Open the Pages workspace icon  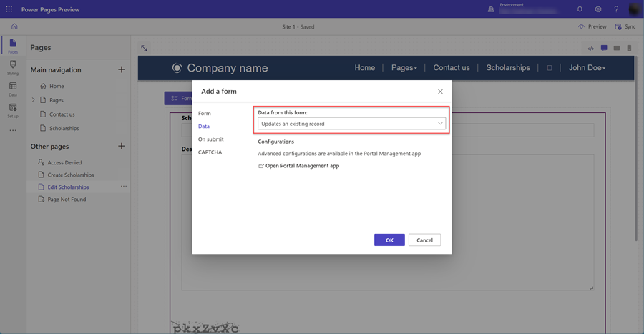pyautogui.click(x=13, y=46)
